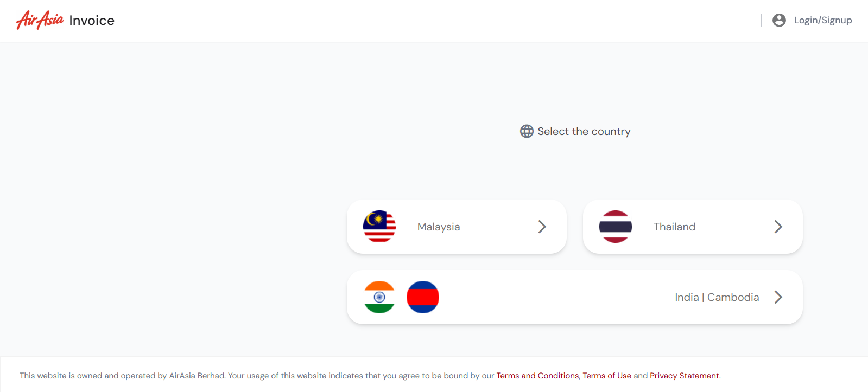868x392 pixels.
Task: Click the Cambodia flag icon
Action: pyautogui.click(x=422, y=297)
